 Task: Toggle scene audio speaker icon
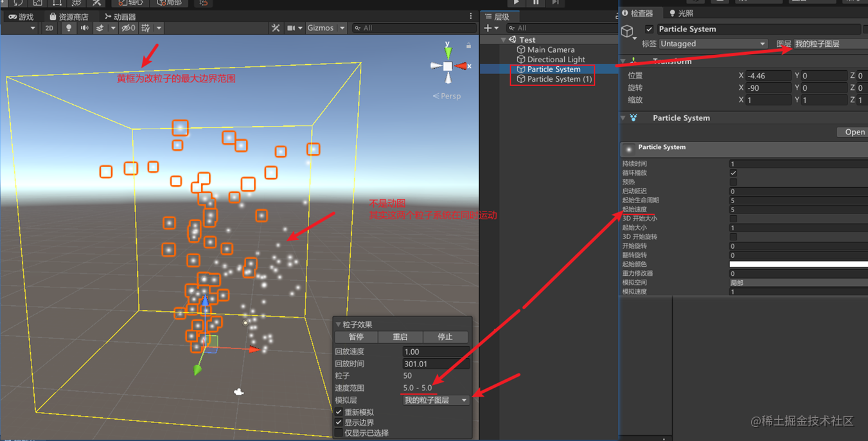pos(84,28)
